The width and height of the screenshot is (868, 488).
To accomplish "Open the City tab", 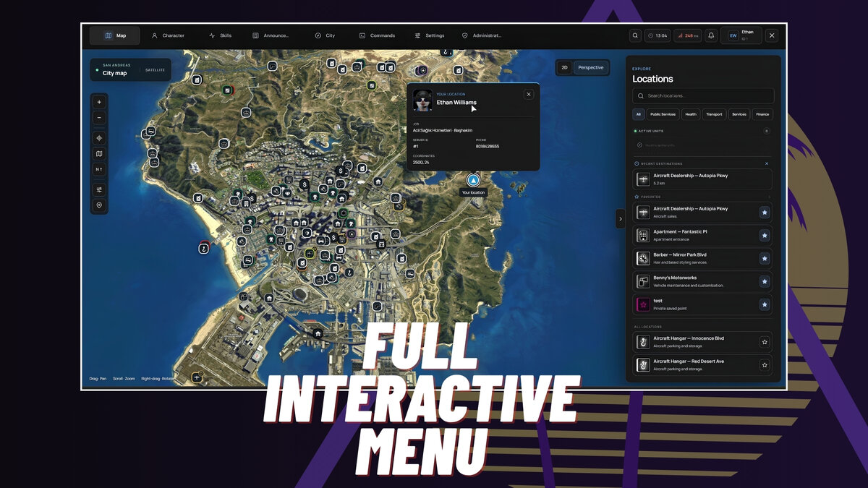I will tap(325, 35).
